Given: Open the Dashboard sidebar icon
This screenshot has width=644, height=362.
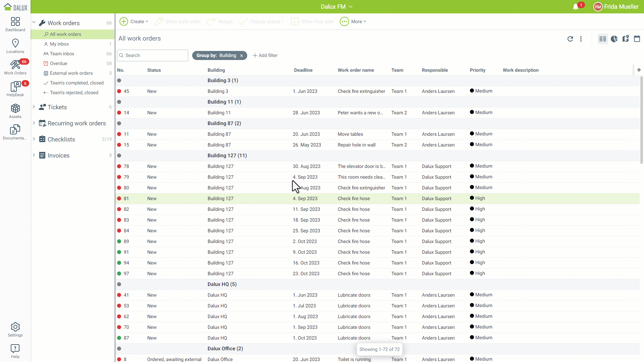Looking at the screenshot, I should [15, 24].
